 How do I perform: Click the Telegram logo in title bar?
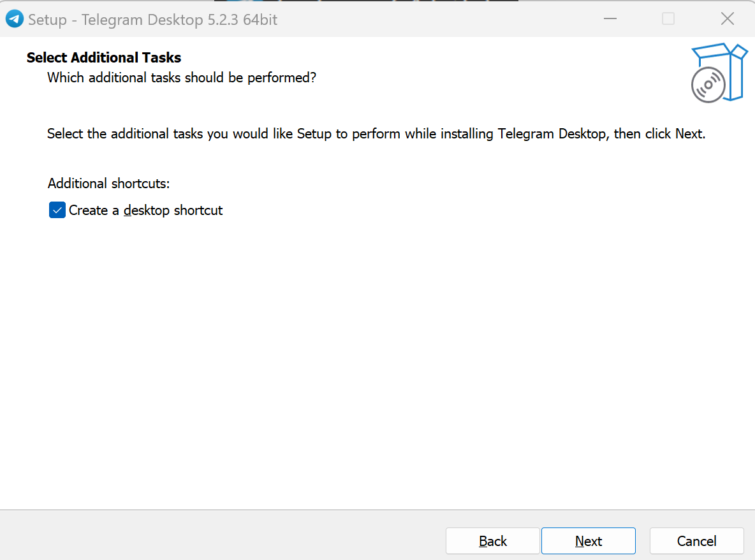15,19
